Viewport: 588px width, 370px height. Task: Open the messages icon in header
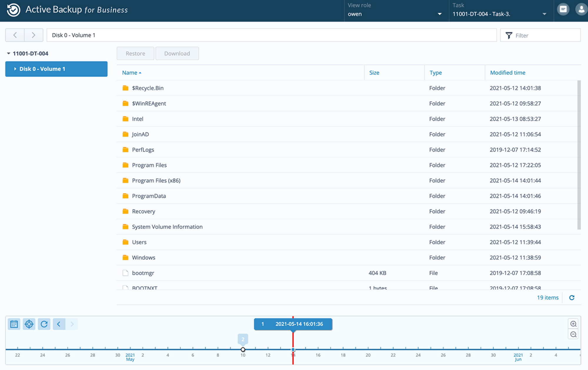[563, 9]
